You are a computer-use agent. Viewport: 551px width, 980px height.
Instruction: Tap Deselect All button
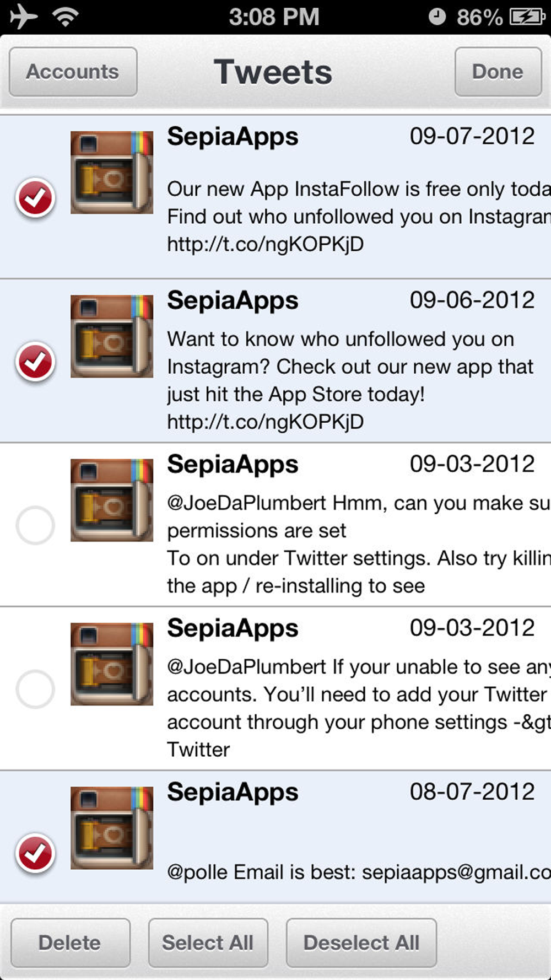361,943
